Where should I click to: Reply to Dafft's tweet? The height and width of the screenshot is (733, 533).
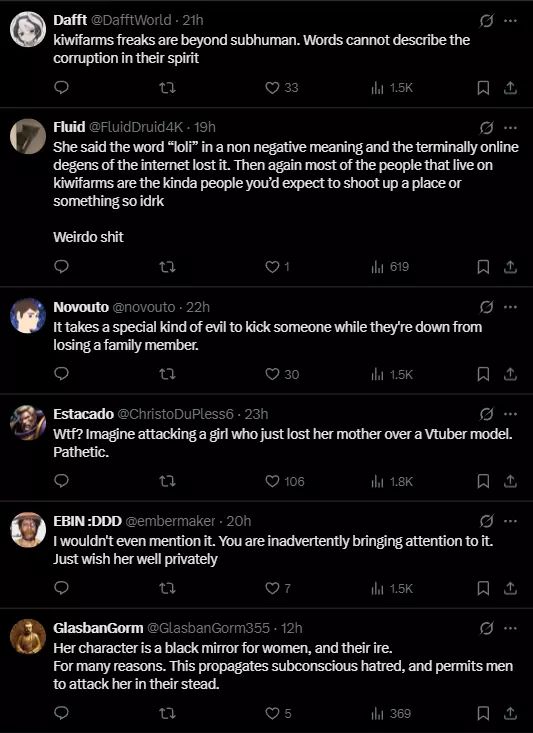click(x=62, y=87)
